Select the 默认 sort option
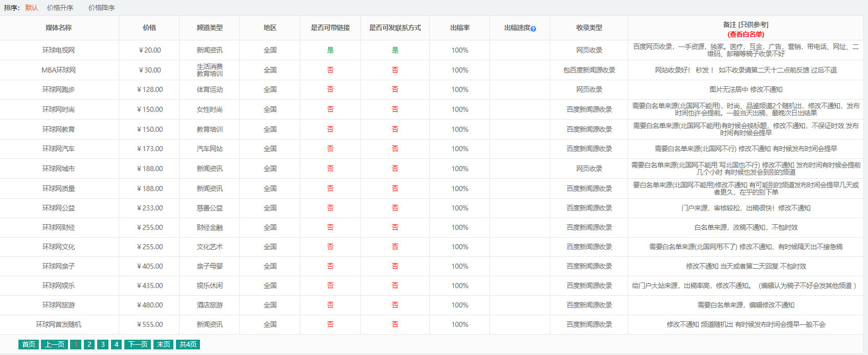The image size is (868, 355). 32,8
